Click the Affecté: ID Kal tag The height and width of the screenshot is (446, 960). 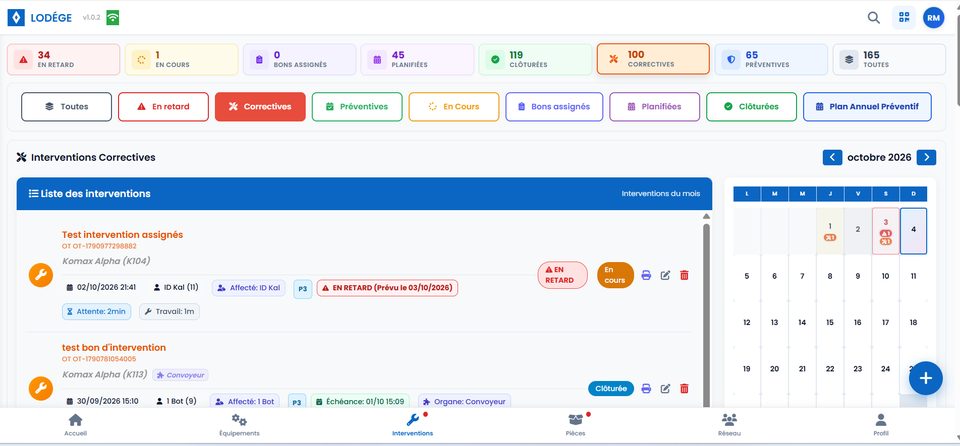[x=249, y=288]
